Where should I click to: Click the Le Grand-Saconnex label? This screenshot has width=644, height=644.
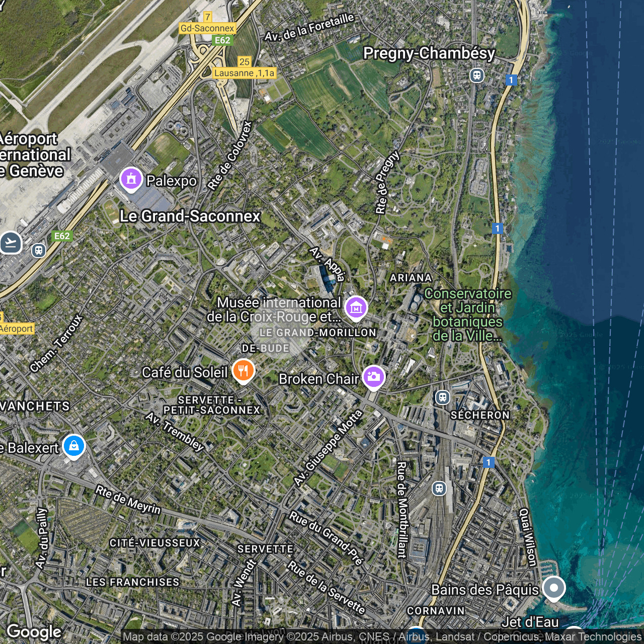click(190, 216)
